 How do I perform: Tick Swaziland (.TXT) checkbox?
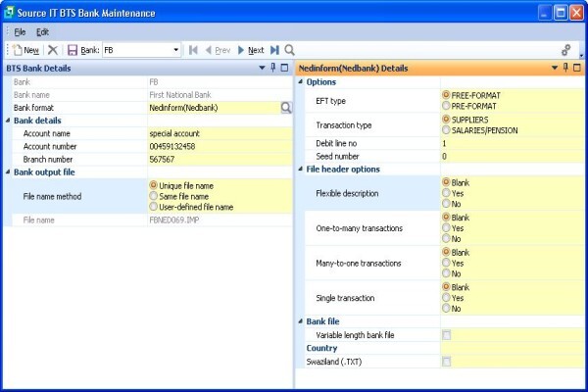coord(446,362)
